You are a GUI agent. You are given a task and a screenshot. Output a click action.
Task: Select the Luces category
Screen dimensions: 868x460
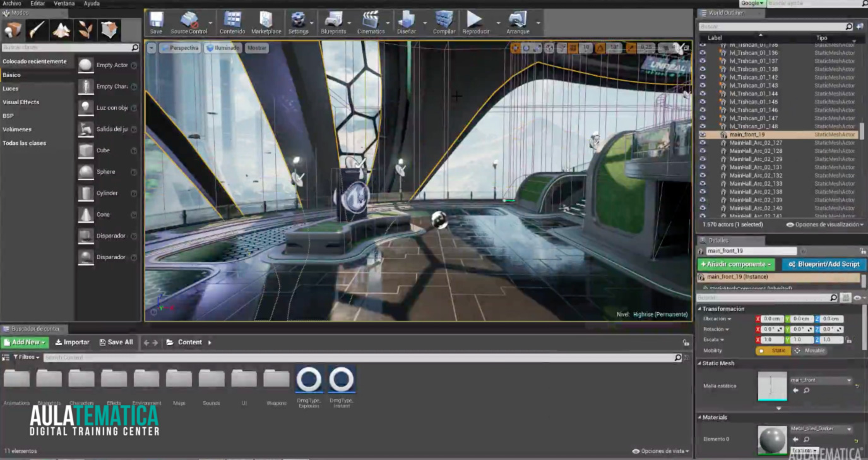[11, 88]
